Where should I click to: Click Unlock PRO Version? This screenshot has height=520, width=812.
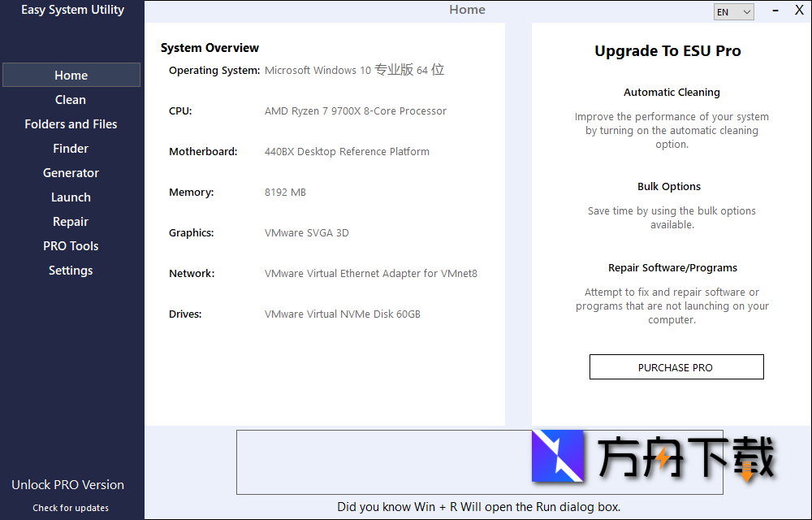coord(67,484)
